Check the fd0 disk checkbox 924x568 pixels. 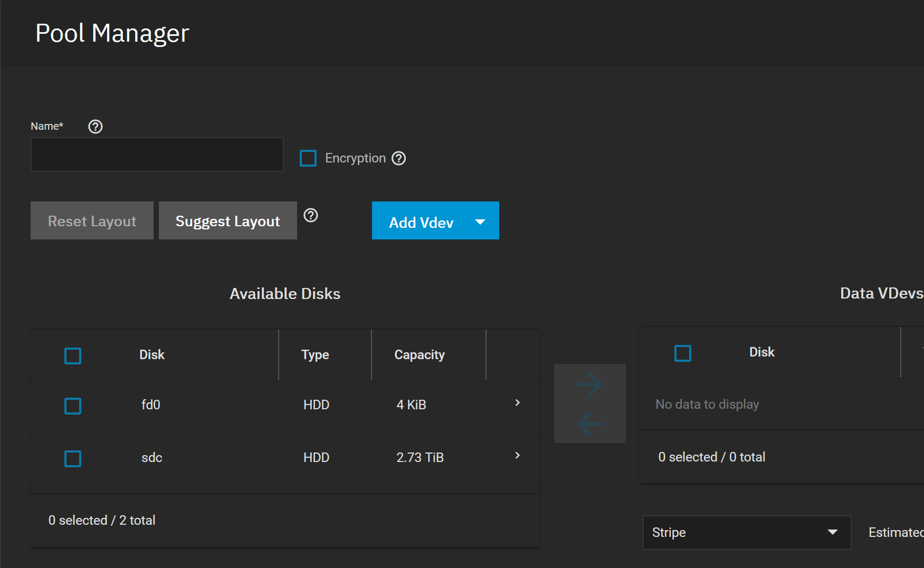pos(73,406)
